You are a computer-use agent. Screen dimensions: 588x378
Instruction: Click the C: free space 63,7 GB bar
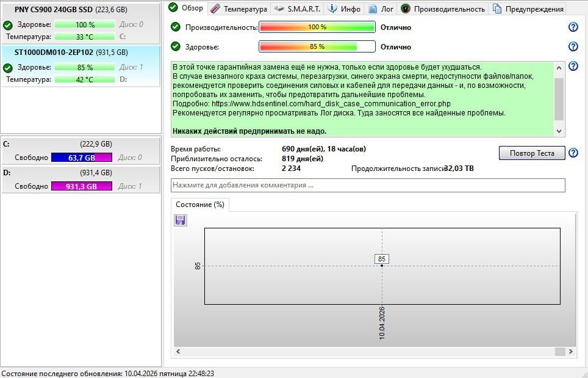(x=81, y=158)
